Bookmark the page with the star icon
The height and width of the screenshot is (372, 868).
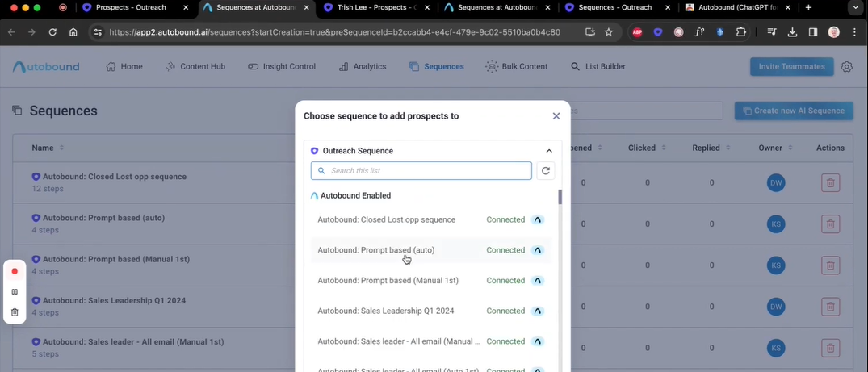608,32
